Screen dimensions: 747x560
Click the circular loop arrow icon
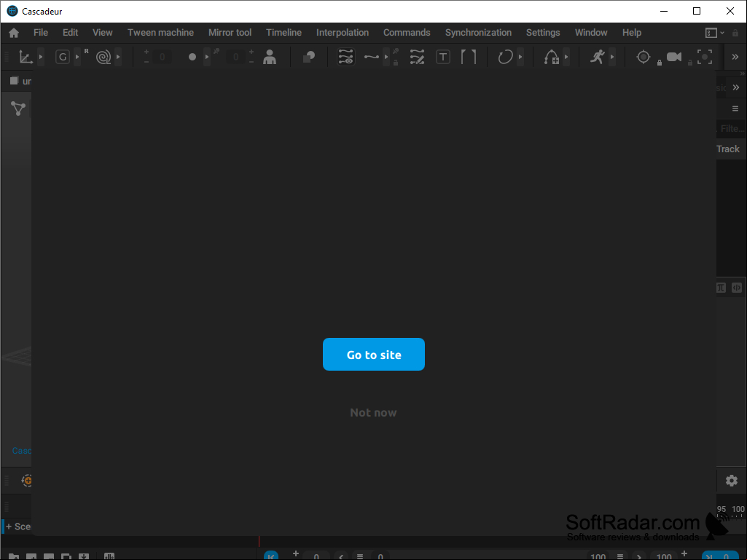(x=505, y=57)
